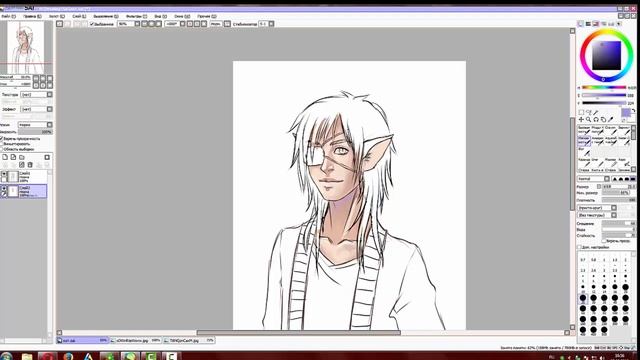Screen dimensions: 640x360
Task: Click the Windows Start button
Action: pos(6,356)
